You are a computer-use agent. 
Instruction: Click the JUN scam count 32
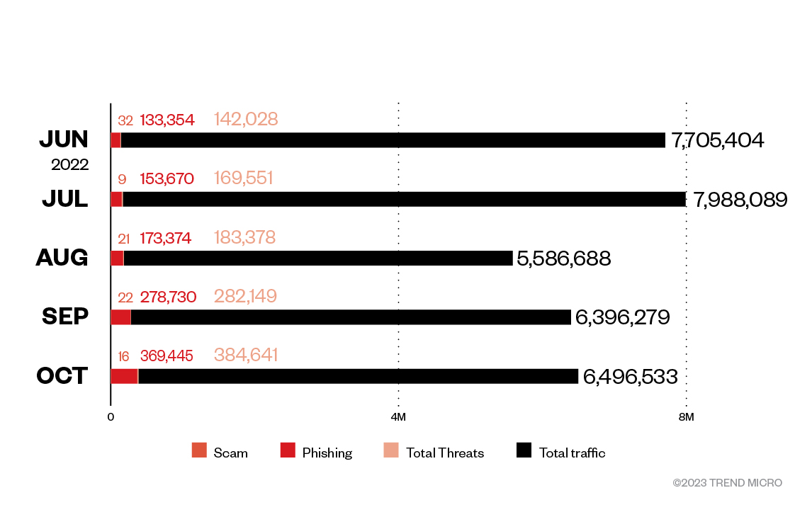(125, 120)
